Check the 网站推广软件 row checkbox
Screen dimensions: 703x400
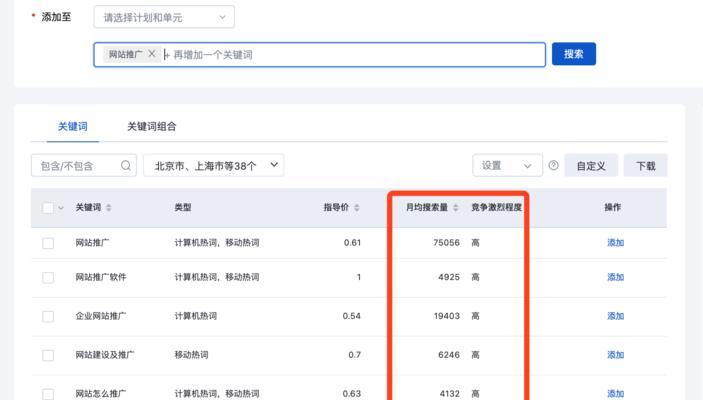point(48,278)
